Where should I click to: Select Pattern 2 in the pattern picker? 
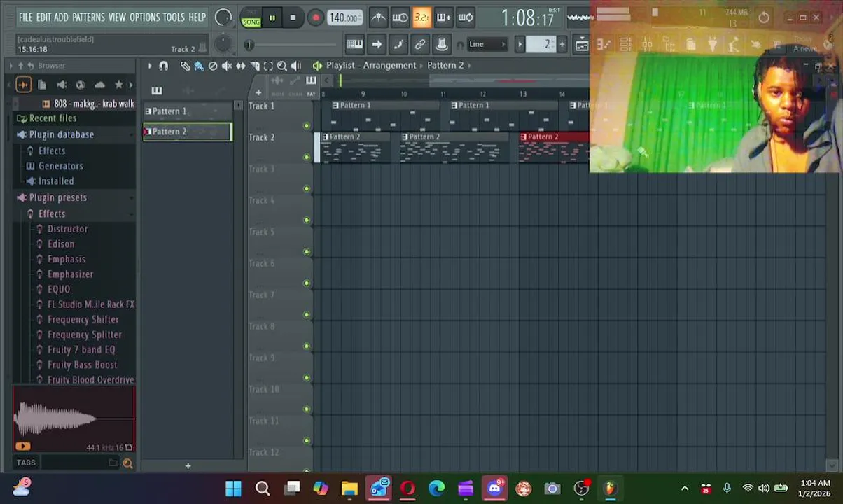click(x=187, y=132)
